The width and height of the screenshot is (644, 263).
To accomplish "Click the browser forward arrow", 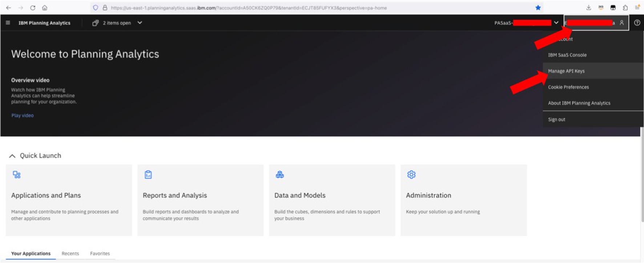I will point(21,8).
